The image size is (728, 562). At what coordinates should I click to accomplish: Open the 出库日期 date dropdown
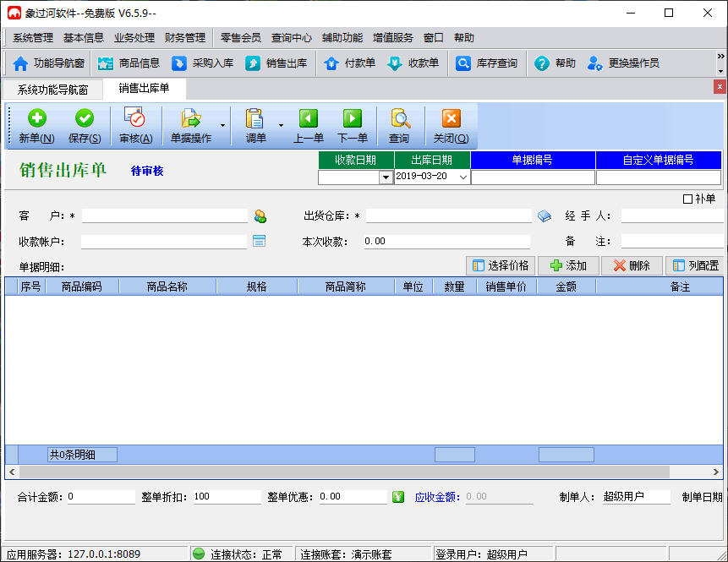point(463,177)
